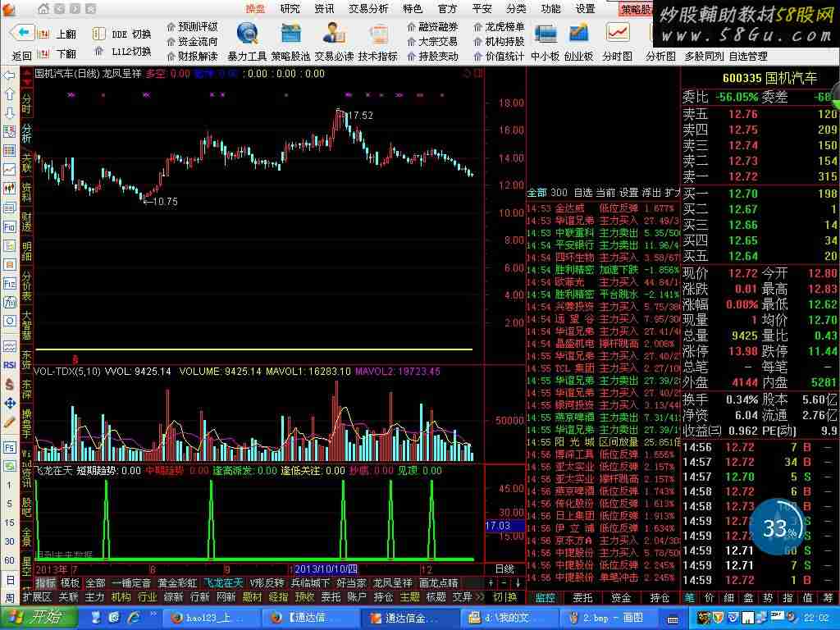
Task: Select 黄金彩虹 indicator tab
Action: click(x=176, y=582)
